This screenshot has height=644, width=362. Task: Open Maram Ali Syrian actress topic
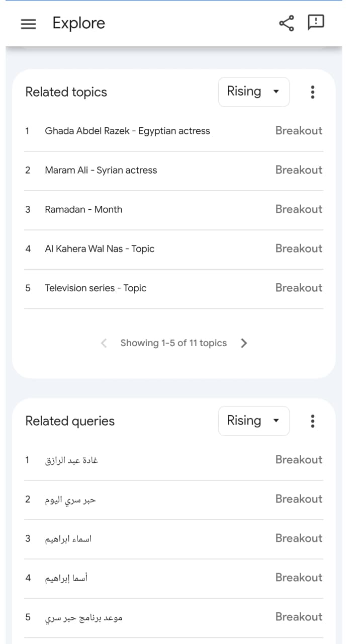tap(101, 170)
